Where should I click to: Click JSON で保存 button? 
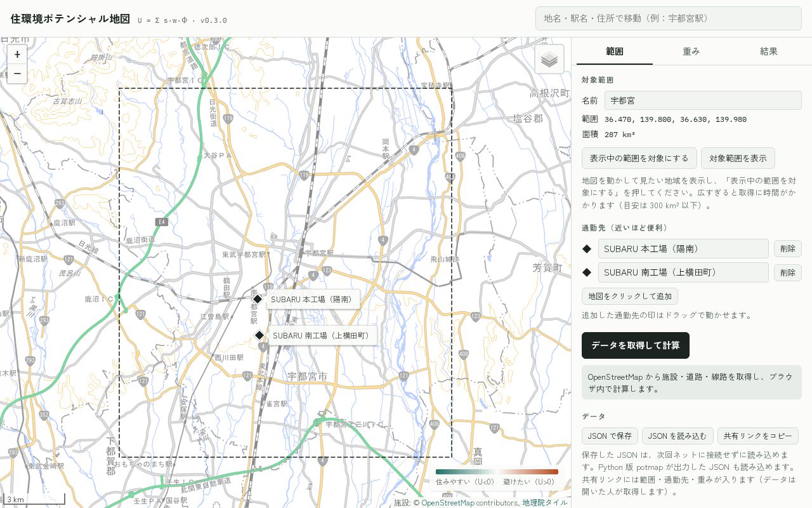pyautogui.click(x=610, y=436)
